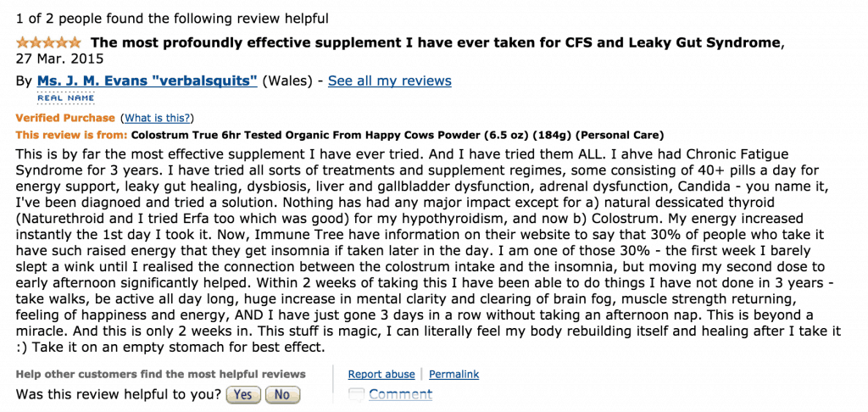Click the Comment link

(x=400, y=394)
